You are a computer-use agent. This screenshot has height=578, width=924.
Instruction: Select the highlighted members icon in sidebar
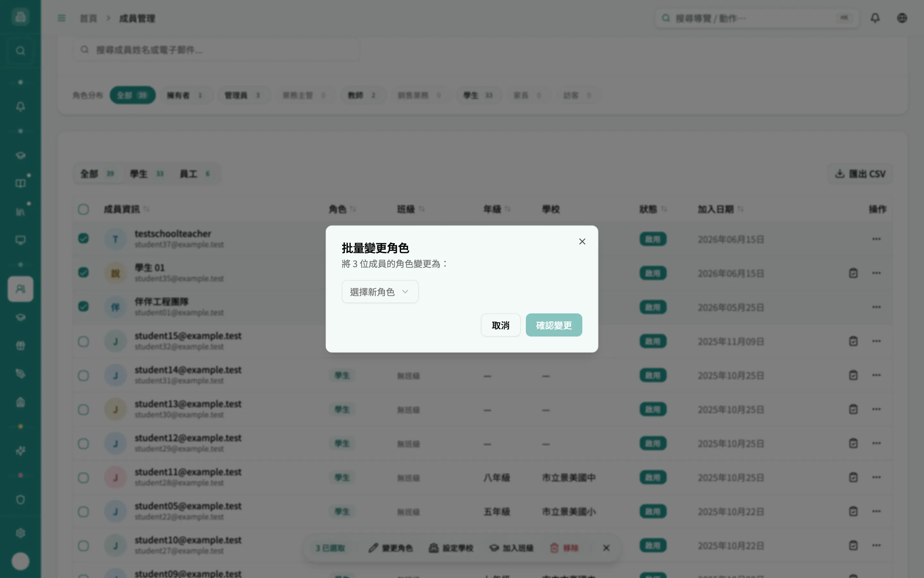pos(20,289)
